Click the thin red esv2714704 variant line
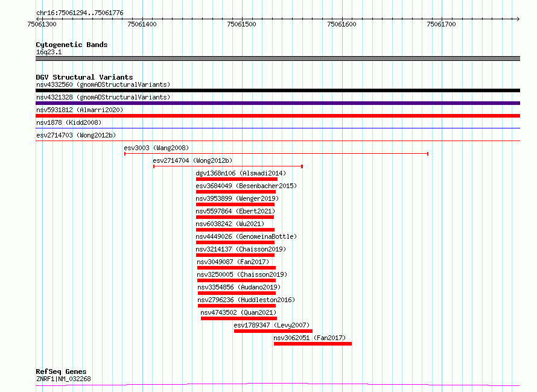Screen dimensions: 537x392 coord(228,166)
